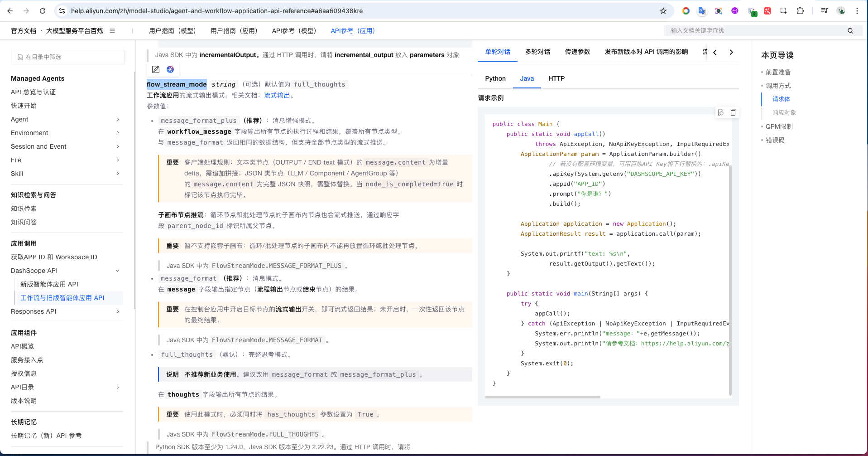Image resolution: width=868 pixels, height=456 pixels.
Task: Switch to the Python code tab
Action: [x=495, y=78]
